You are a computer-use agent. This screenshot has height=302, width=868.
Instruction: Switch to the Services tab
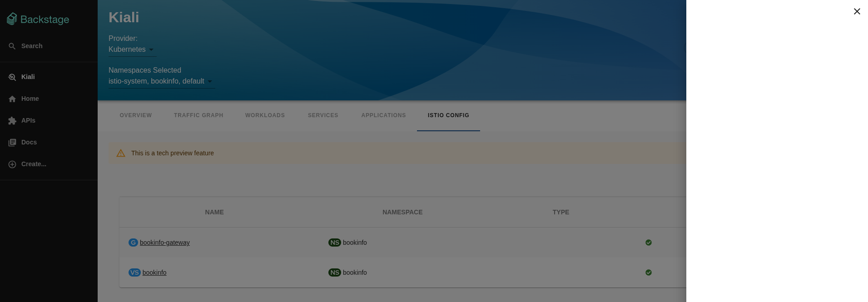click(323, 115)
